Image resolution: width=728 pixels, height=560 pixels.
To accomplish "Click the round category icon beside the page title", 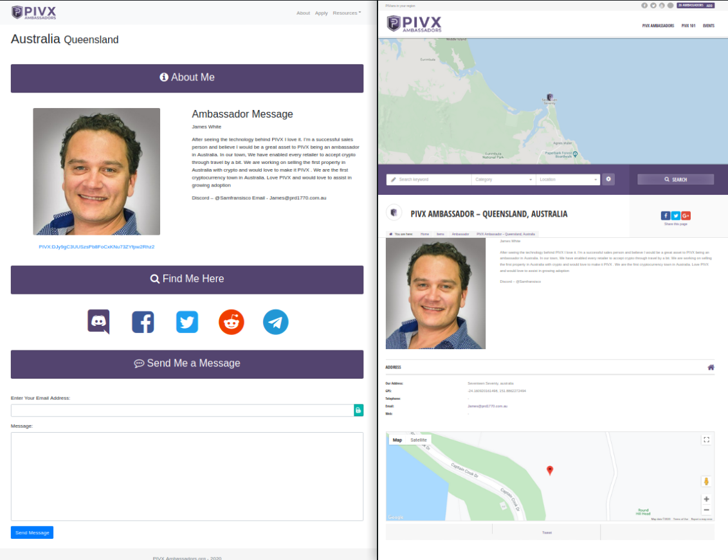I will point(394,213).
